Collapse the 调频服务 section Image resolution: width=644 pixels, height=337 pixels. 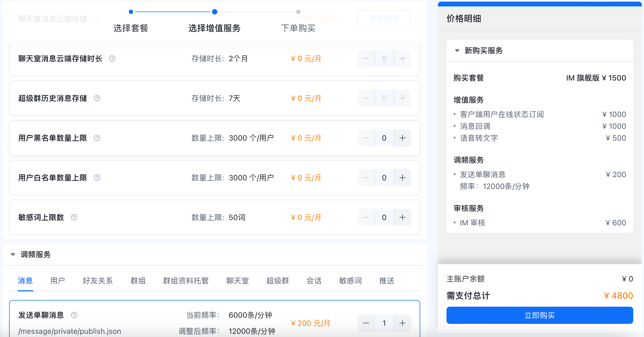[x=13, y=254]
